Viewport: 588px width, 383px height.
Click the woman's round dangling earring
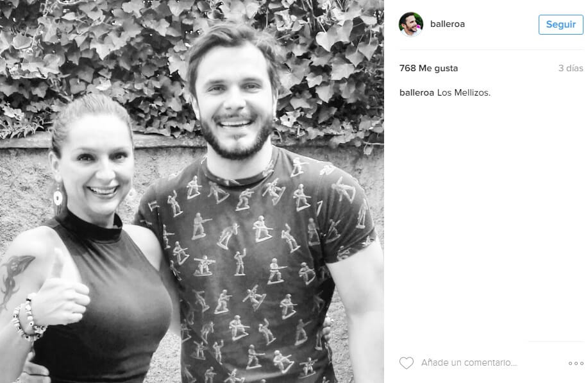(x=58, y=198)
